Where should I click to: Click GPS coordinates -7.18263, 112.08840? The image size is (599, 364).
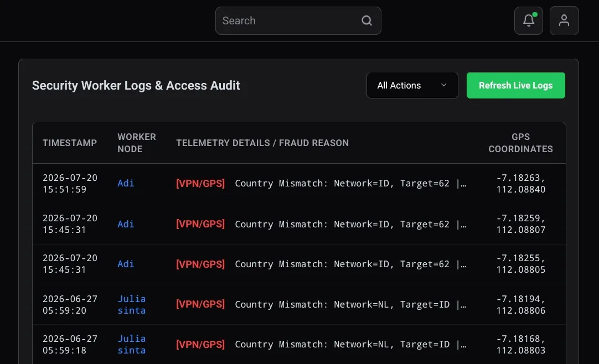520,184
